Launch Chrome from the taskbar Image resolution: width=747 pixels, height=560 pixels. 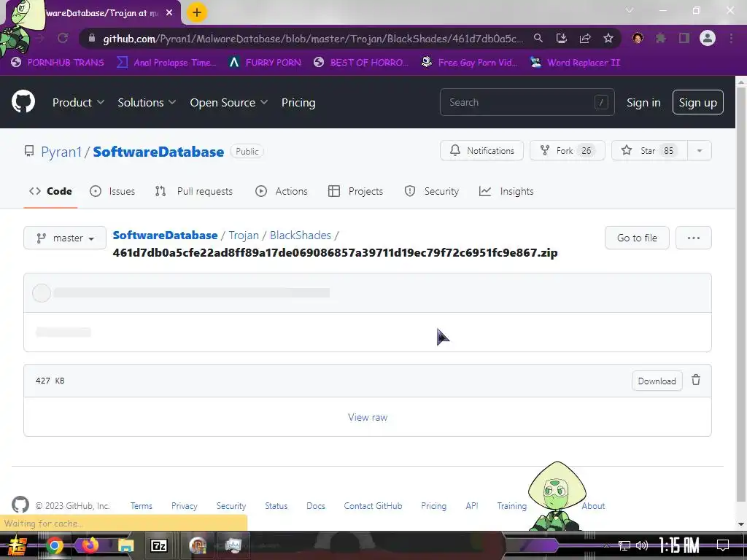[x=54, y=545]
